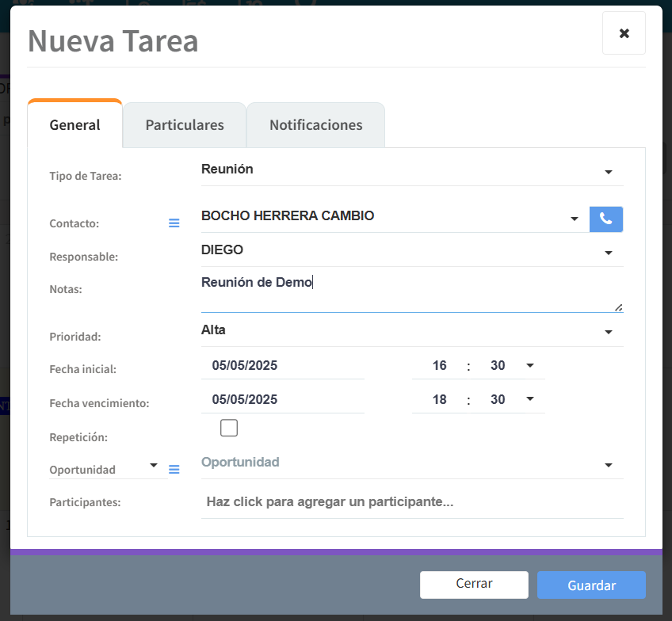Expand the Prioridad dropdown set to Alta

[x=608, y=332]
